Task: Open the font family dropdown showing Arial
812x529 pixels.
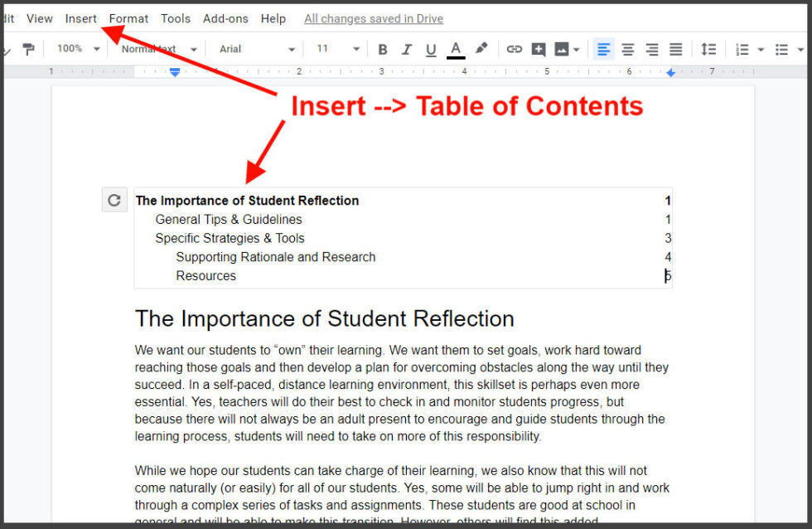Action: (x=253, y=49)
